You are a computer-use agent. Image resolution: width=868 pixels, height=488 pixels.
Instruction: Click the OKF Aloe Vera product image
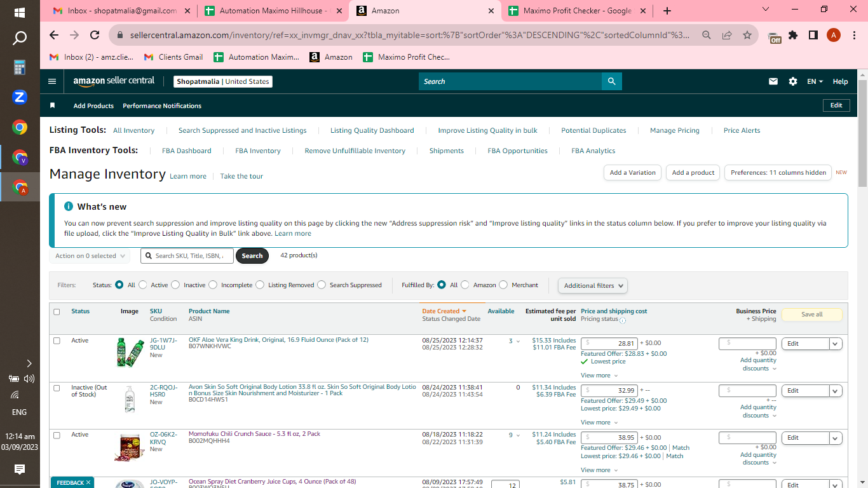(x=130, y=352)
